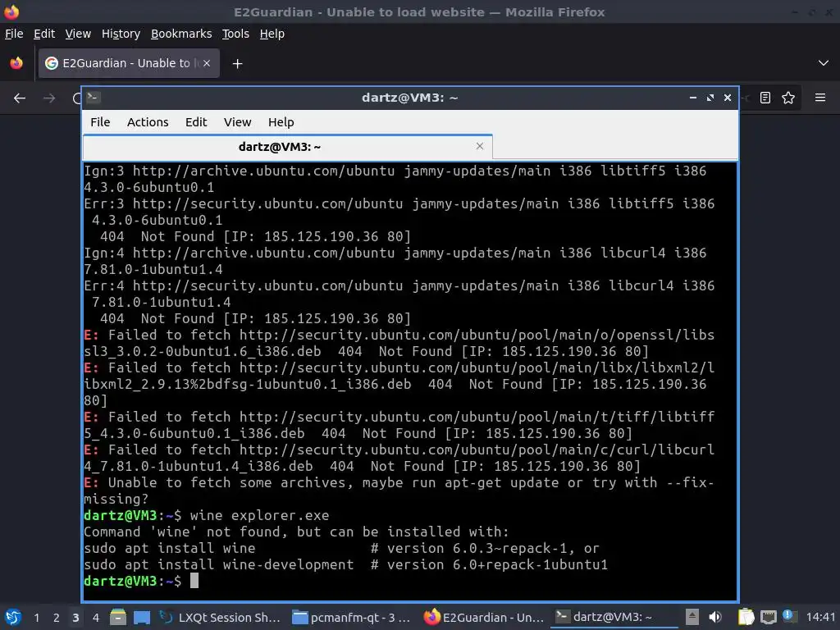Switch to virtual desktop 2
Screen dimensions: 840x630
(x=57, y=618)
